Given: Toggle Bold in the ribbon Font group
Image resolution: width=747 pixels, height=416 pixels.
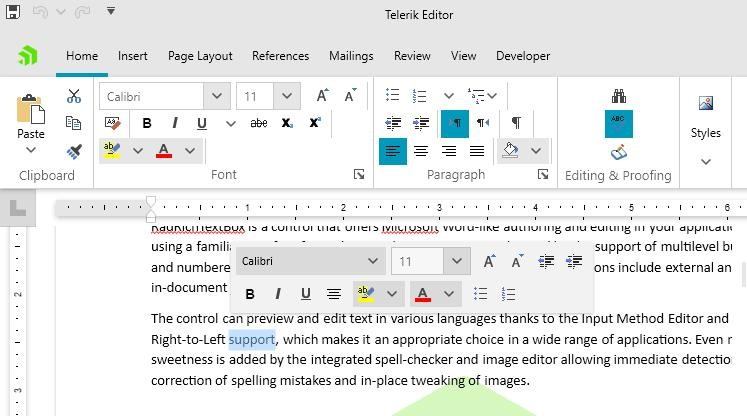Looking at the screenshot, I should point(147,123).
